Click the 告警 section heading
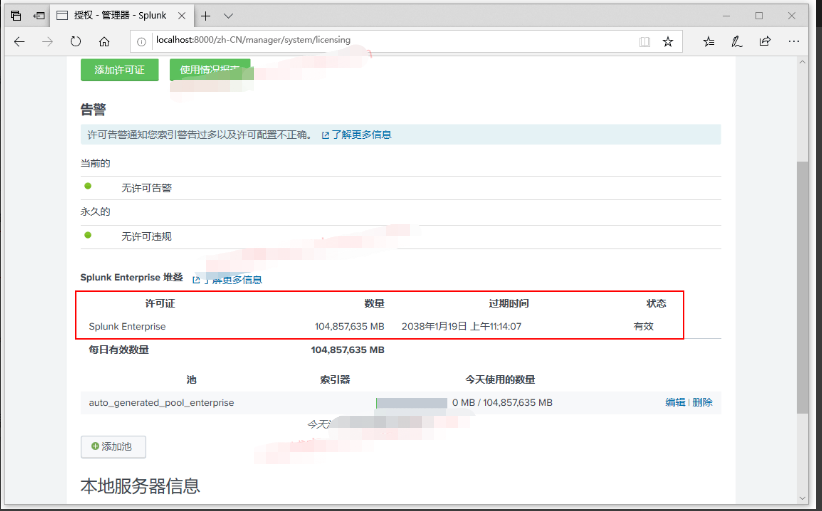822x511 pixels. (x=93, y=110)
